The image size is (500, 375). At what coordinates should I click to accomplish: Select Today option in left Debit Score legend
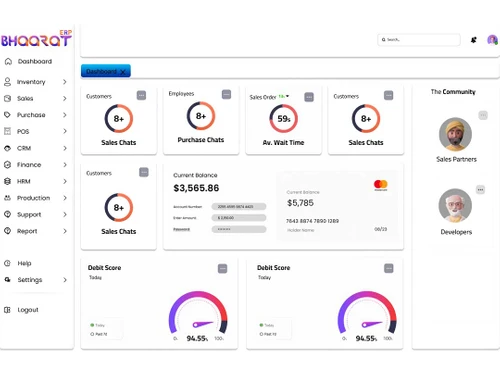97,325
